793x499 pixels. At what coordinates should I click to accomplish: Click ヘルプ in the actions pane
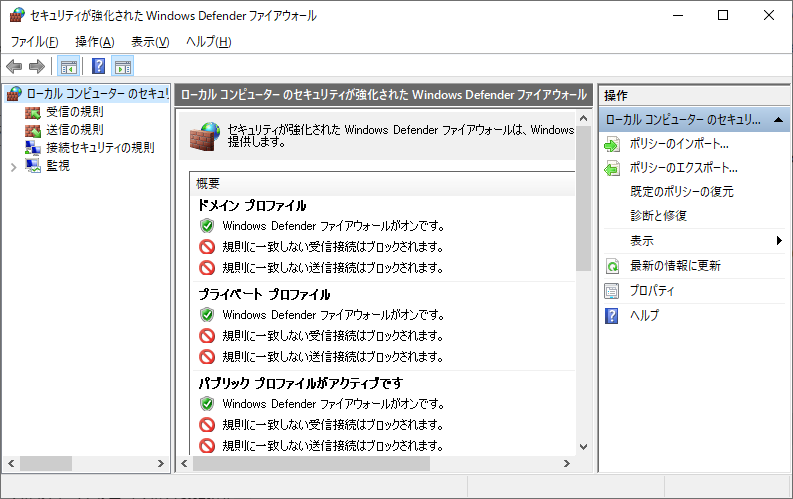pos(644,315)
